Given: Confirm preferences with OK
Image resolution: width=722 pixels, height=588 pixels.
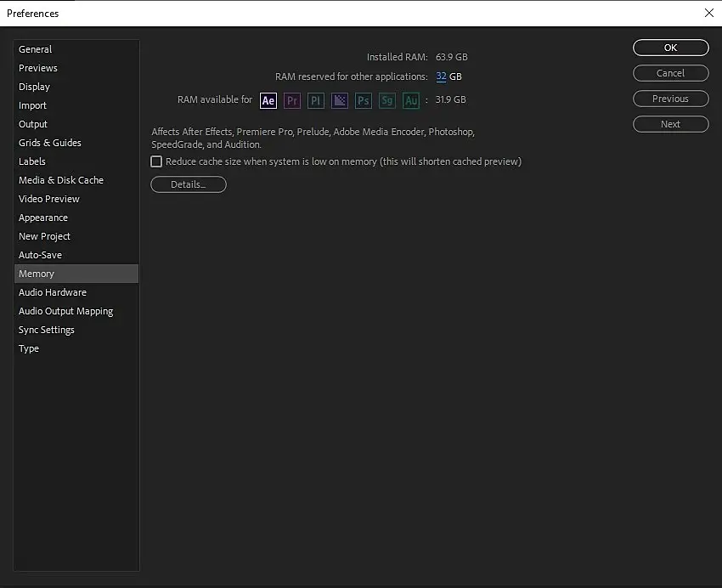Looking at the screenshot, I should click(670, 48).
